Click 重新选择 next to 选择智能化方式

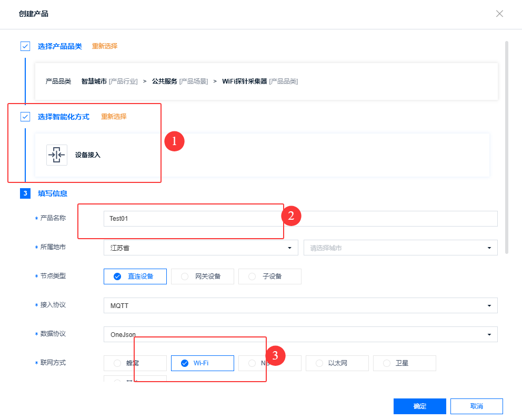point(114,117)
